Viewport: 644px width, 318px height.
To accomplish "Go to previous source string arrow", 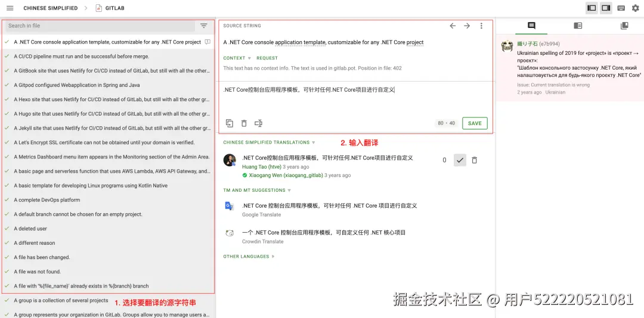I will click(453, 26).
